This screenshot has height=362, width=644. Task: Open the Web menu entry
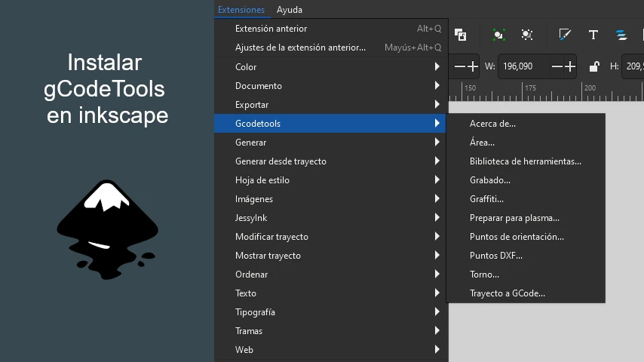pos(330,350)
